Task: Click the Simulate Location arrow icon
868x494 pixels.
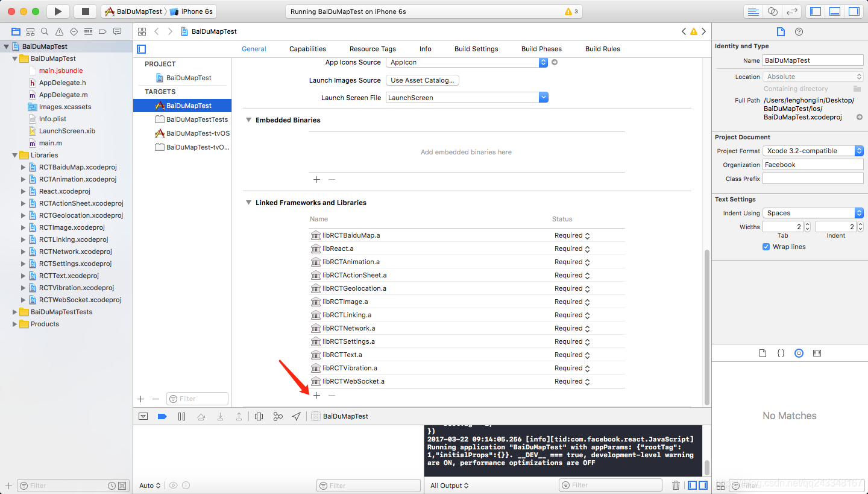Action: 297,416
